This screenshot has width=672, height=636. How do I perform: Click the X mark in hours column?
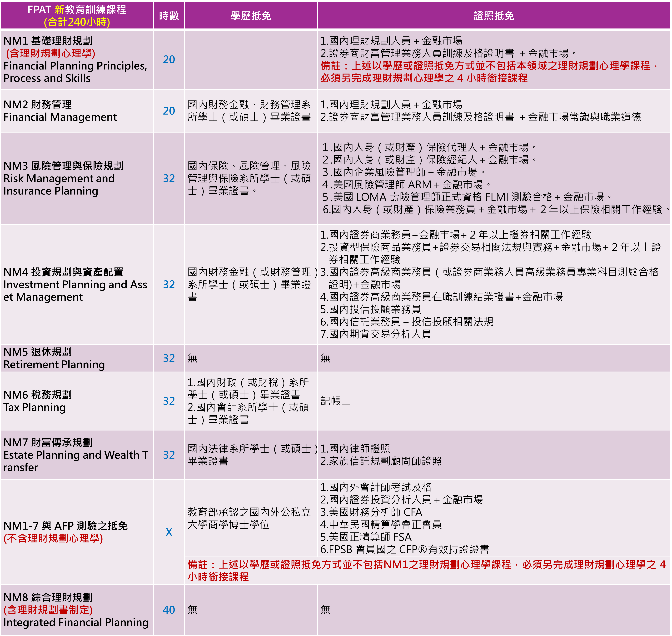click(x=169, y=532)
